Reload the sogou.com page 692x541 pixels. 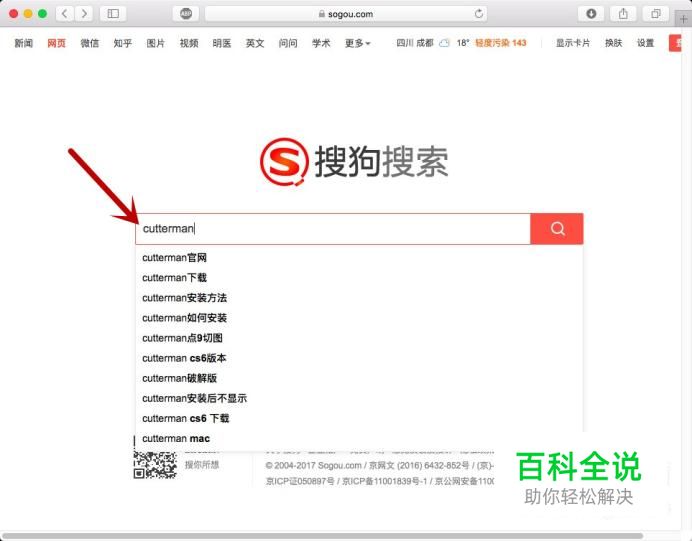coord(479,14)
